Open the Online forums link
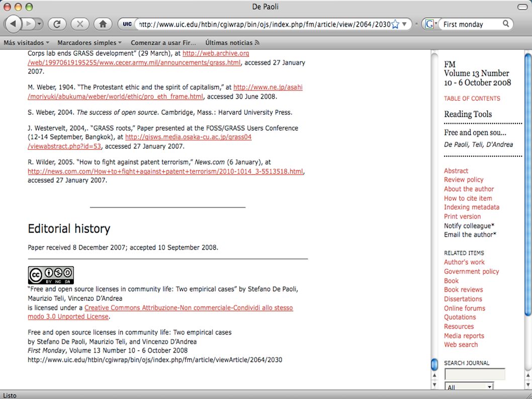The height and width of the screenshot is (399, 532). (465, 308)
